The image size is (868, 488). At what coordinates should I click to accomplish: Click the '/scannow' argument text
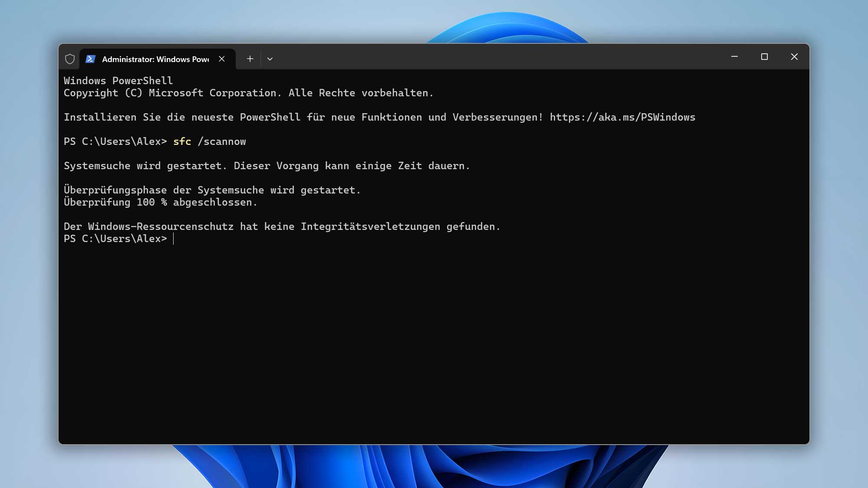pyautogui.click(x=222, y=141)
